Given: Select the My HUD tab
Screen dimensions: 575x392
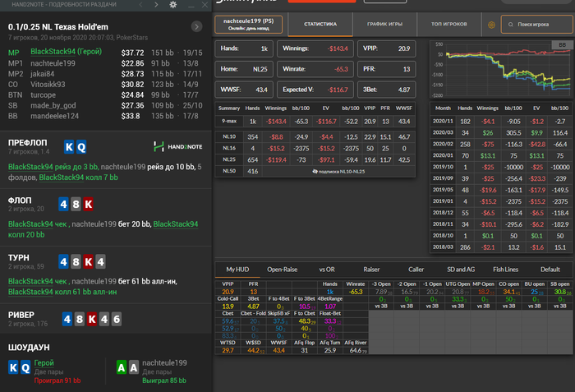Looking at the screenshot, I should [x=237, y=270].
